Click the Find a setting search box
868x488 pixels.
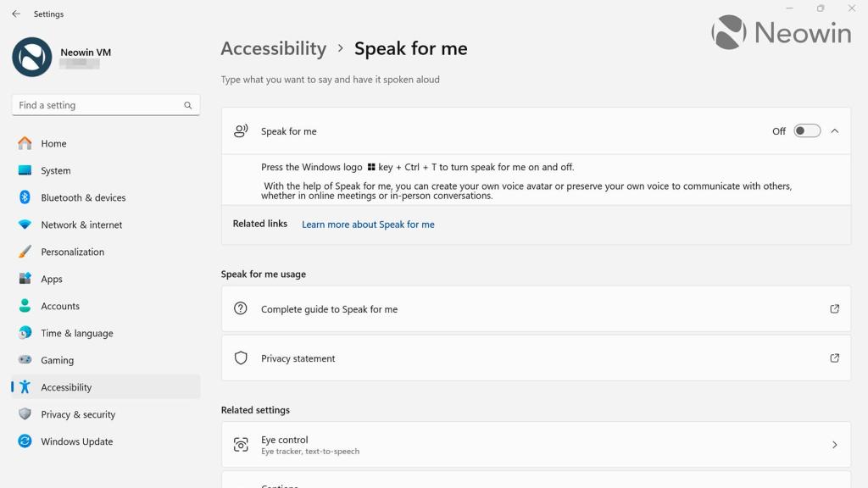coord(106,105)
